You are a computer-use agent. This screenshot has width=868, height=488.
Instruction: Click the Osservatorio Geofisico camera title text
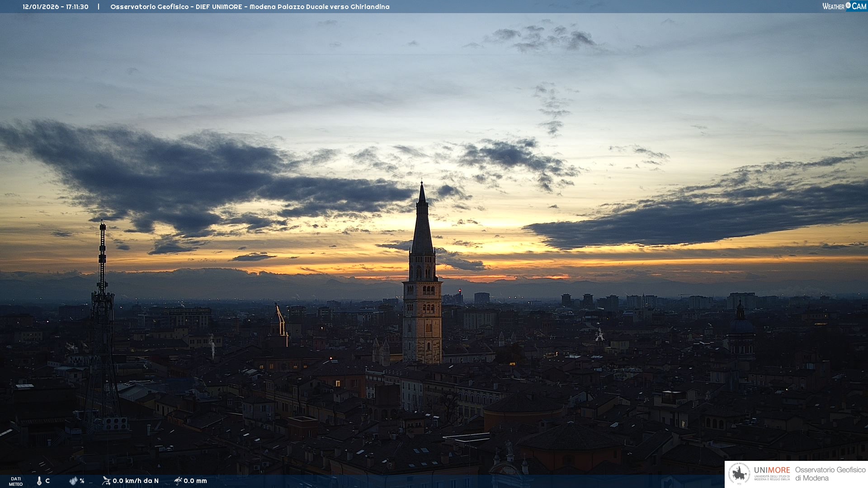click(x=250, y=7)
